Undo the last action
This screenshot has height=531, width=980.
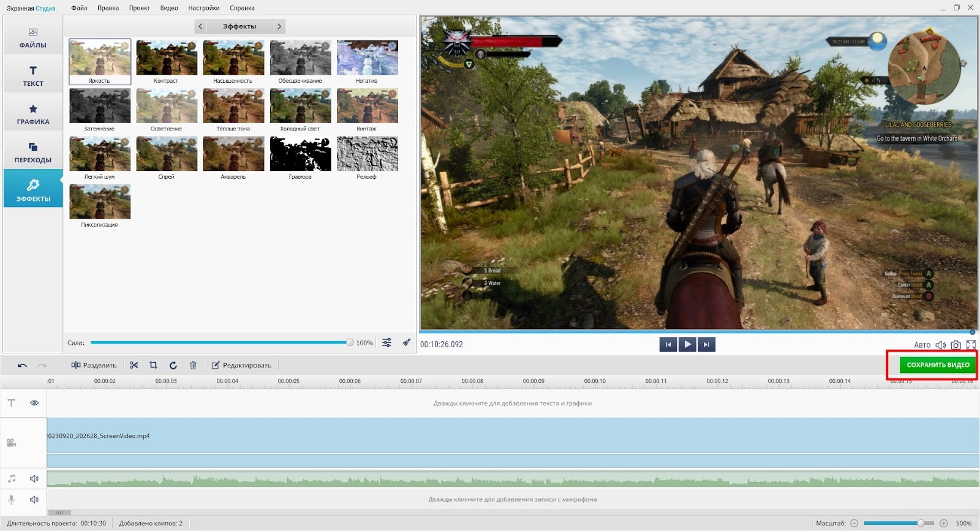click(23, 365)
